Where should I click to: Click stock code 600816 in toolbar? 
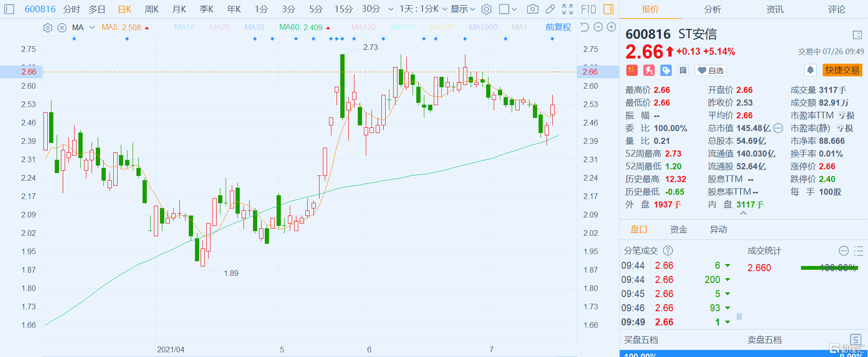[x=40, y=9]
